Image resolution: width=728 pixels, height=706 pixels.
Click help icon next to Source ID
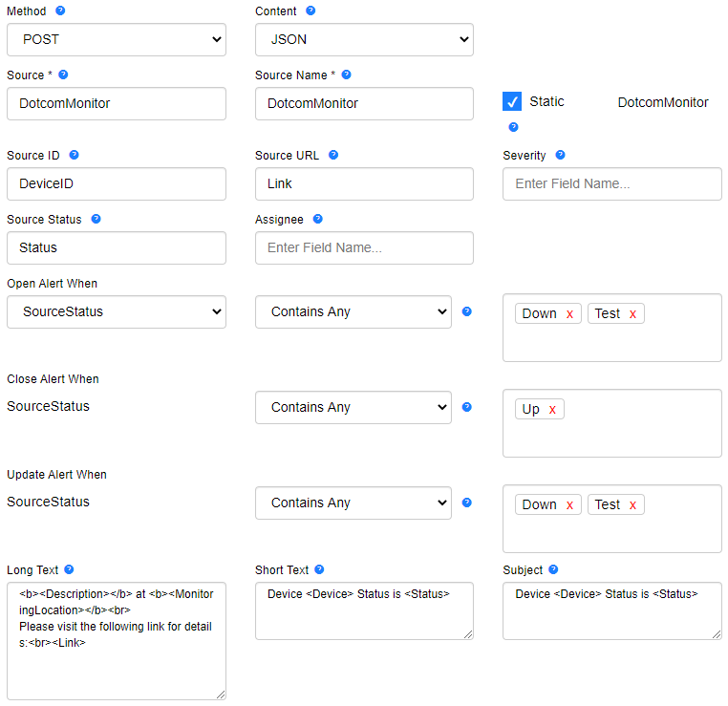pos(74,155)
